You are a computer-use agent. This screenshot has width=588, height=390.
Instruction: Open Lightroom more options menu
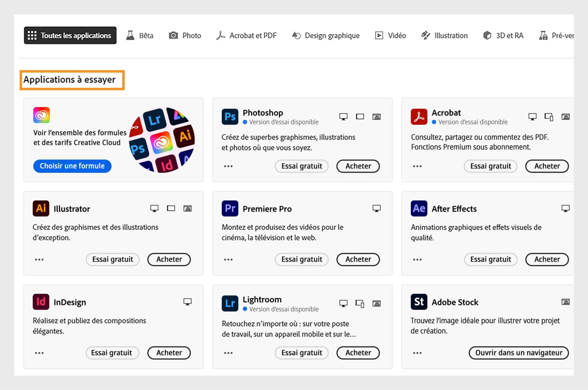228,353
